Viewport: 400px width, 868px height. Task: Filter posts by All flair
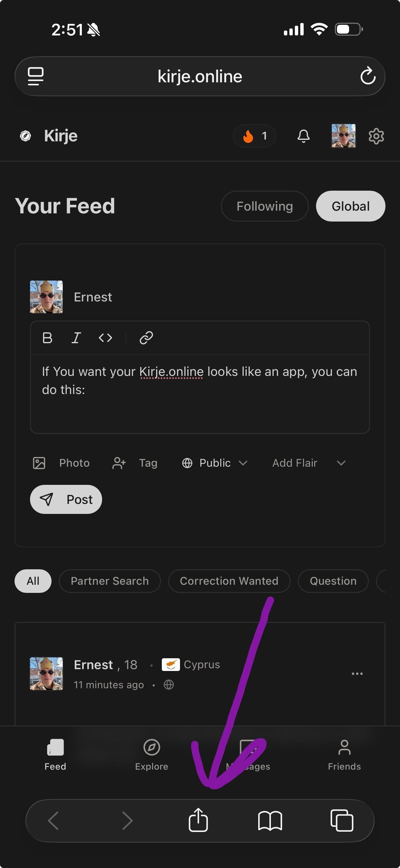point(33,581)
